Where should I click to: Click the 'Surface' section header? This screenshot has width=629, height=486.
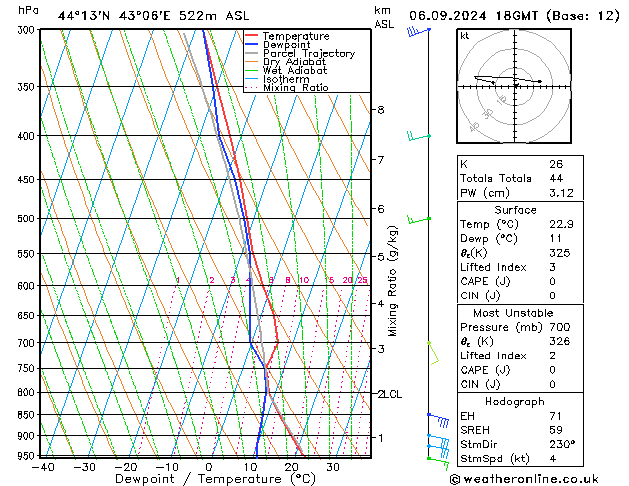[x=515, y=210]
